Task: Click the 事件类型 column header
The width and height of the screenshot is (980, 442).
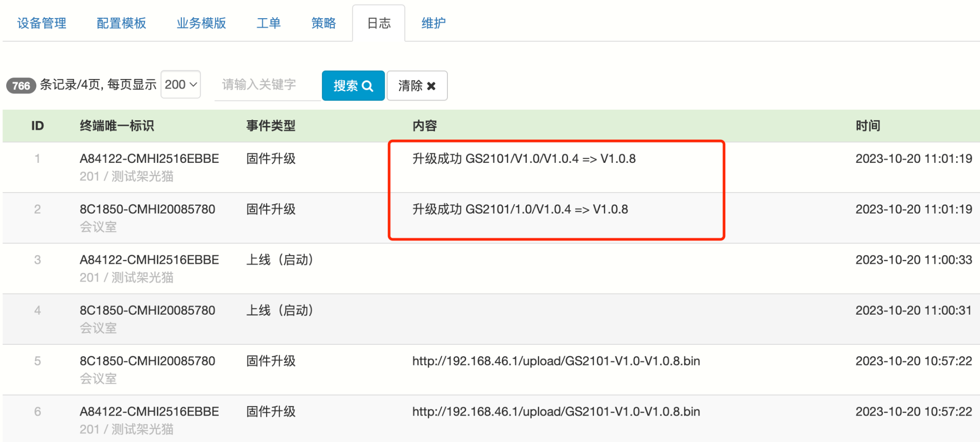Action: pyautogui.click(x=271, y=126)
